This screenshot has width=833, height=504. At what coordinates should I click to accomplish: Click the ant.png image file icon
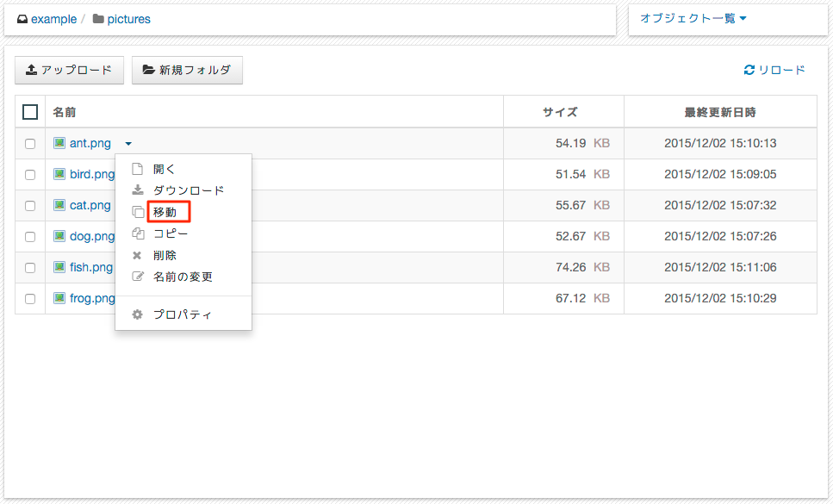(59, 143)
